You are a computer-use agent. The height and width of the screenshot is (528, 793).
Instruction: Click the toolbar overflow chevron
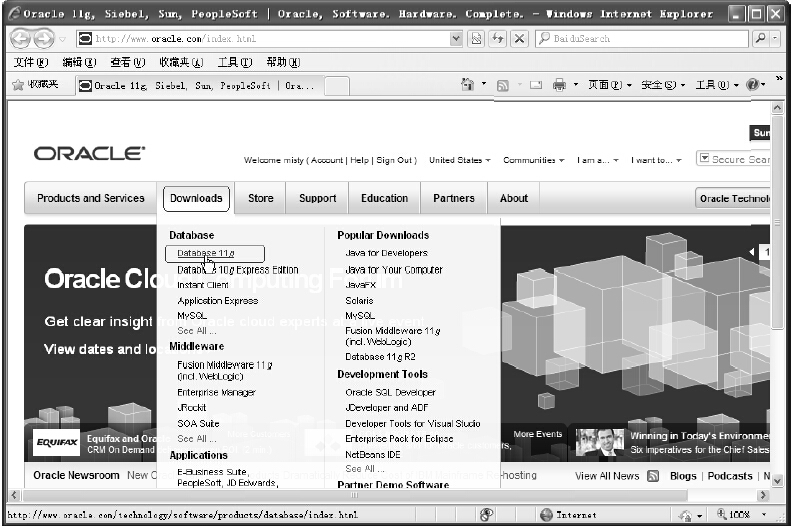click(x=779, y=78)
